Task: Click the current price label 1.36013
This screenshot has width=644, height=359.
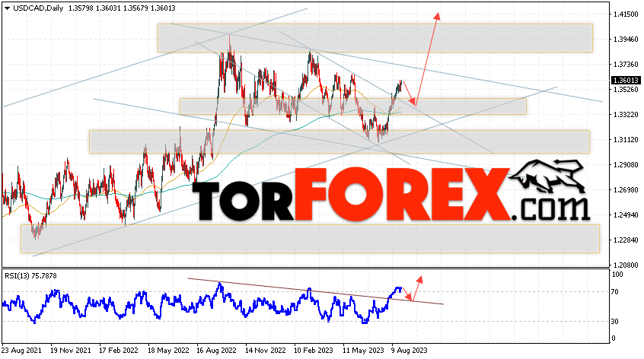Action: [x=626, y=81]
